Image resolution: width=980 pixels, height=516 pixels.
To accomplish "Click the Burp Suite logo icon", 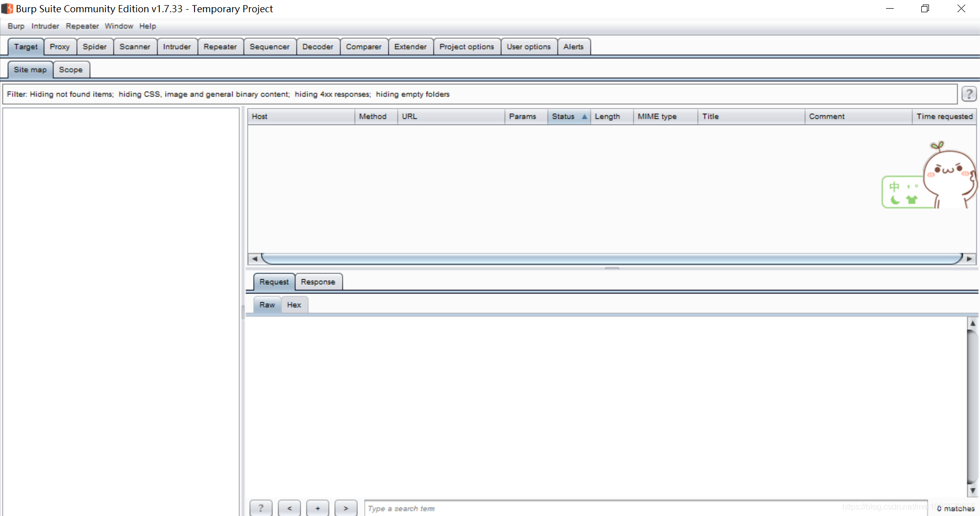I will tap(7, 9).
